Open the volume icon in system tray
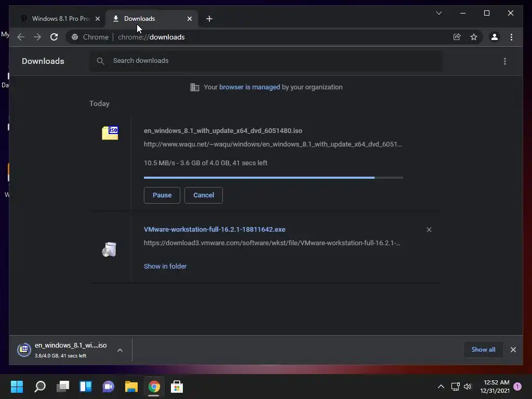 pyautogui.click(x=468, y=387)
